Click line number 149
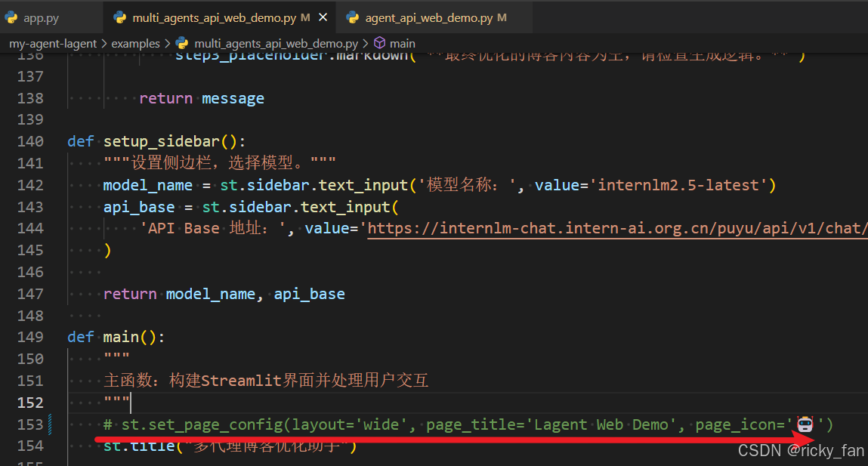Viewport: 868px width, 466px height. click(30, 337)
